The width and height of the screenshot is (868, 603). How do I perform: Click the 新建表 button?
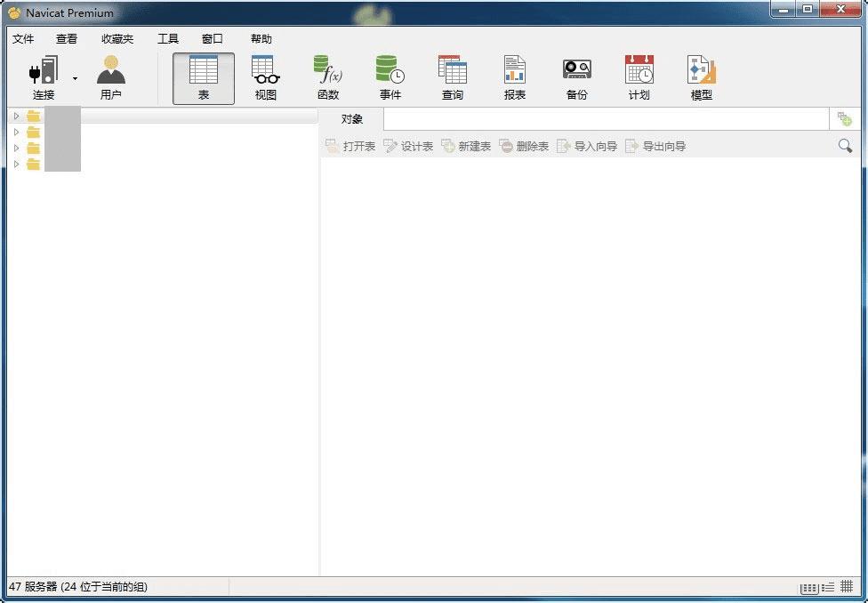pos(466,146)
